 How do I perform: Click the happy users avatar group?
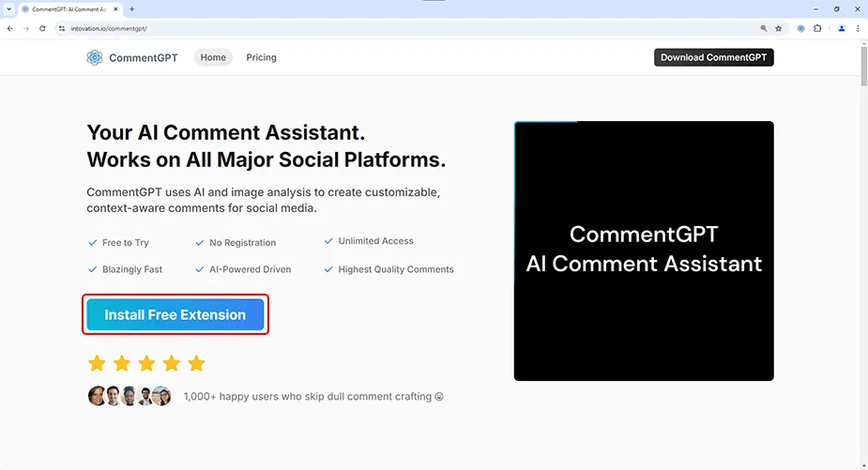pos(129,396)
